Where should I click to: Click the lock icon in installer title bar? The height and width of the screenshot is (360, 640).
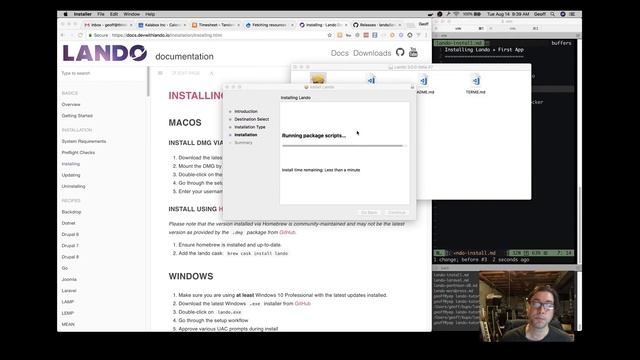412,87
